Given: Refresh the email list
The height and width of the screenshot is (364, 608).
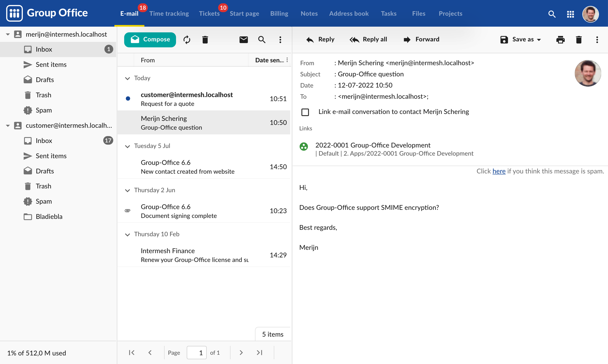Looking at the screenshot, I should click(x=187, y=39).
